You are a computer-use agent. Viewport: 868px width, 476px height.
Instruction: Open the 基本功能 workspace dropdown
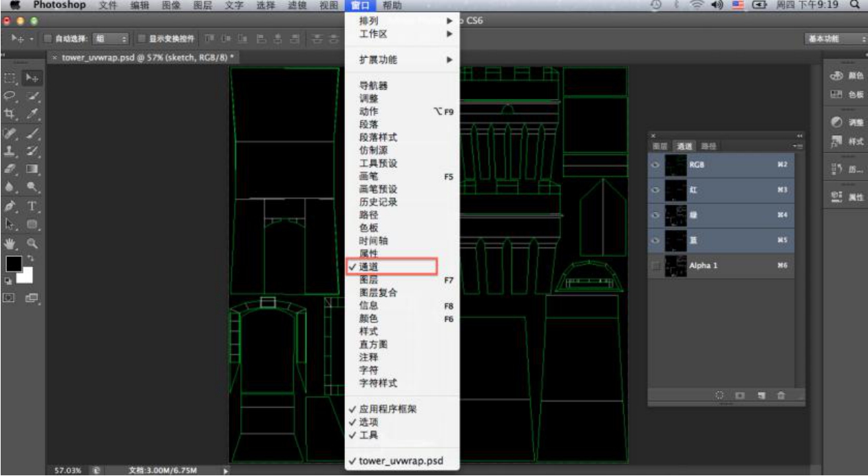click(836, 39)
